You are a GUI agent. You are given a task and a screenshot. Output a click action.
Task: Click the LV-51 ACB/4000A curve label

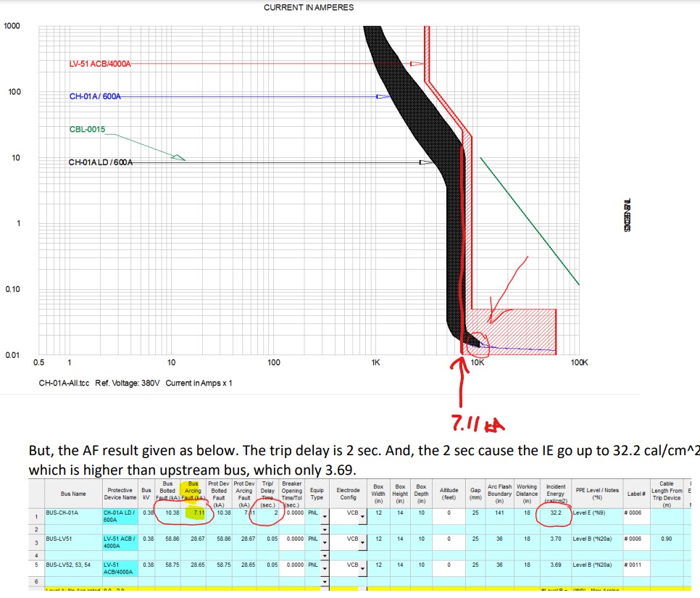[100, 64]
